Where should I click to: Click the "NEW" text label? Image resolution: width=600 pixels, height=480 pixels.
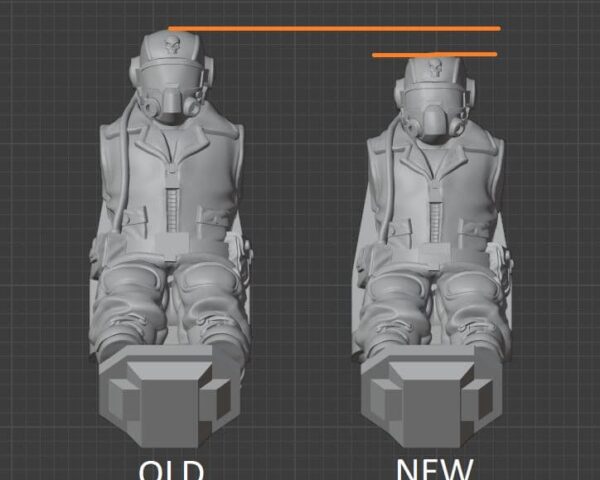(435, 469)
